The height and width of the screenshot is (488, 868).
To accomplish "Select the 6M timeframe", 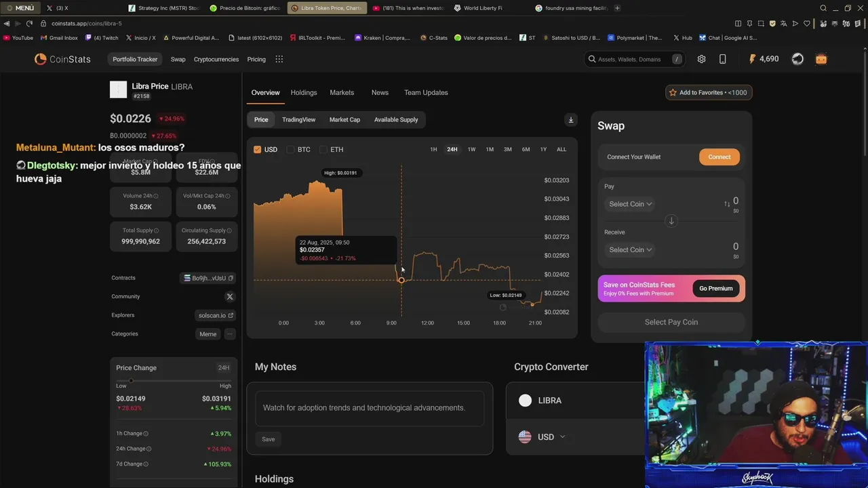I will (x=526, y=149).
